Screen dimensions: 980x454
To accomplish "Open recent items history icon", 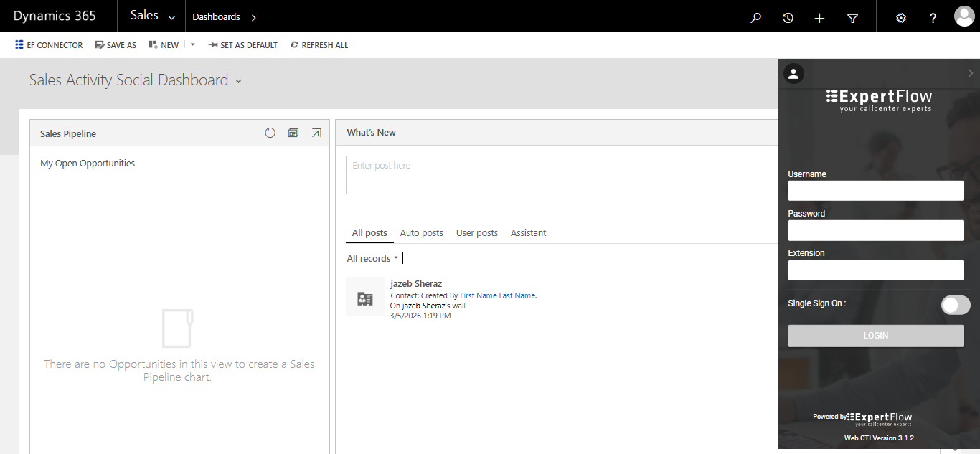I will (x=788, y=18).
